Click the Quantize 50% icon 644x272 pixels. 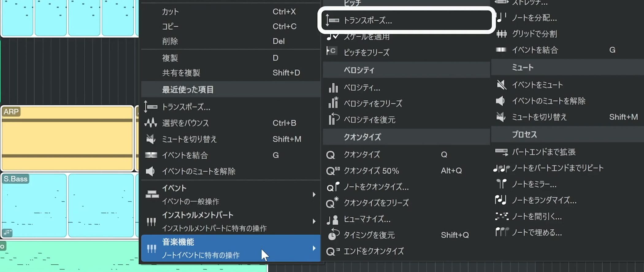332,171
